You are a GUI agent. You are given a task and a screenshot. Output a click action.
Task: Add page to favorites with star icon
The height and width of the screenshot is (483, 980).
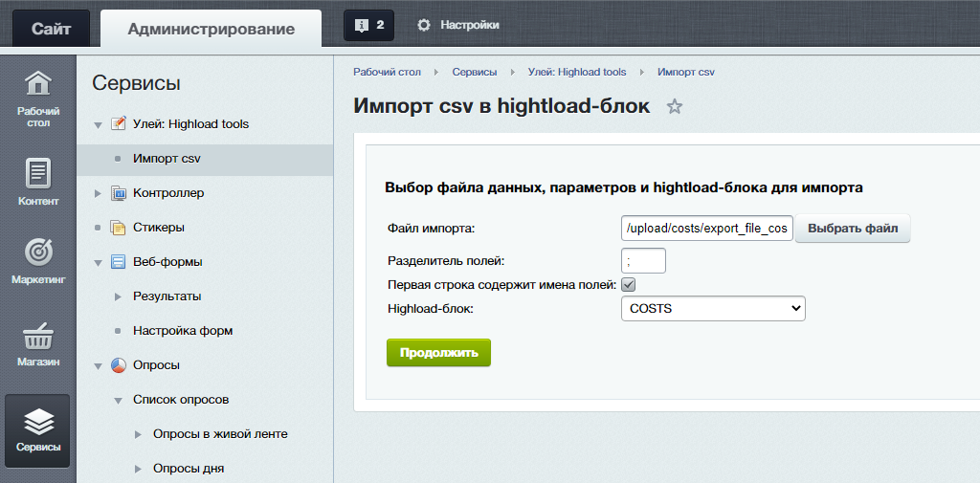coord(675,106)
